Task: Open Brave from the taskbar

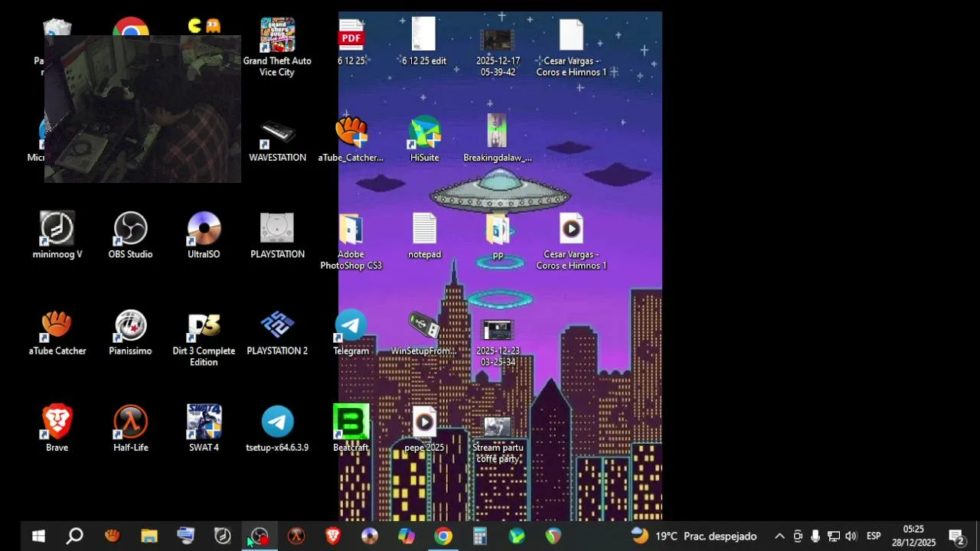Action: pos(332,536)
